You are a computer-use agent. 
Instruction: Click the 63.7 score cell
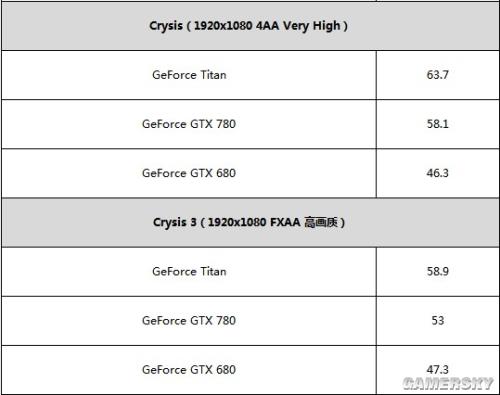tap(438, 75)
